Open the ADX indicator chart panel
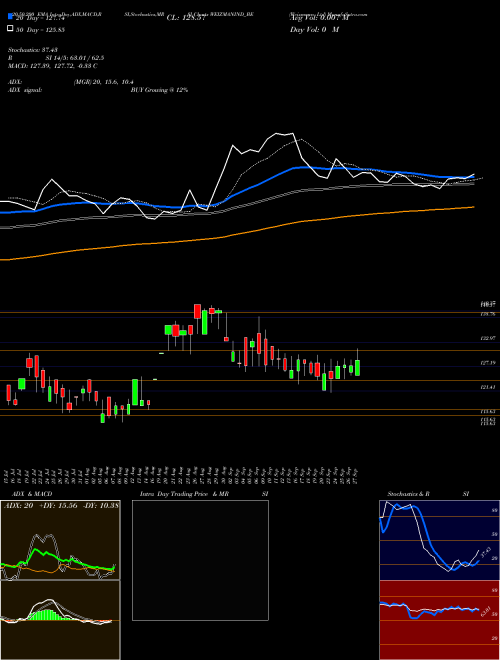 (60, 540)
